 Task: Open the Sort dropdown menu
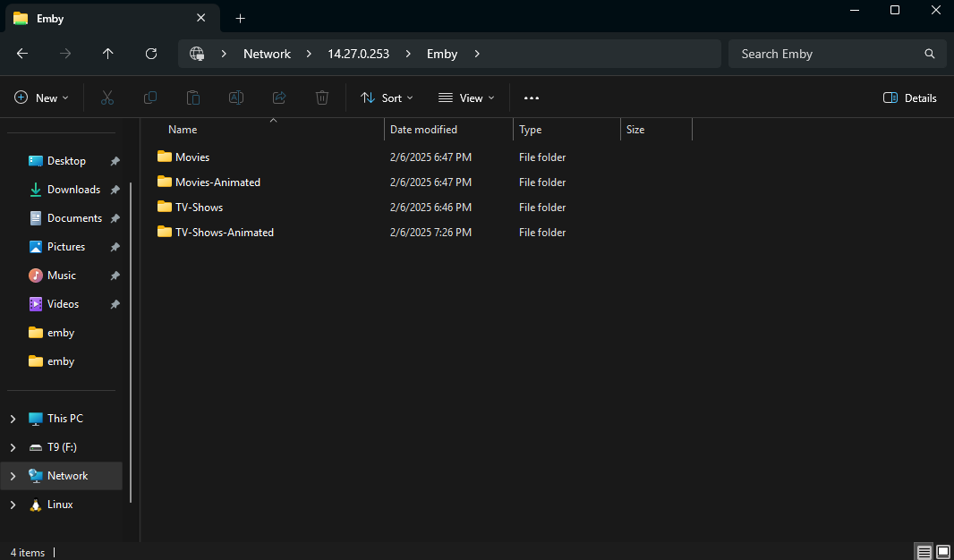387,98
